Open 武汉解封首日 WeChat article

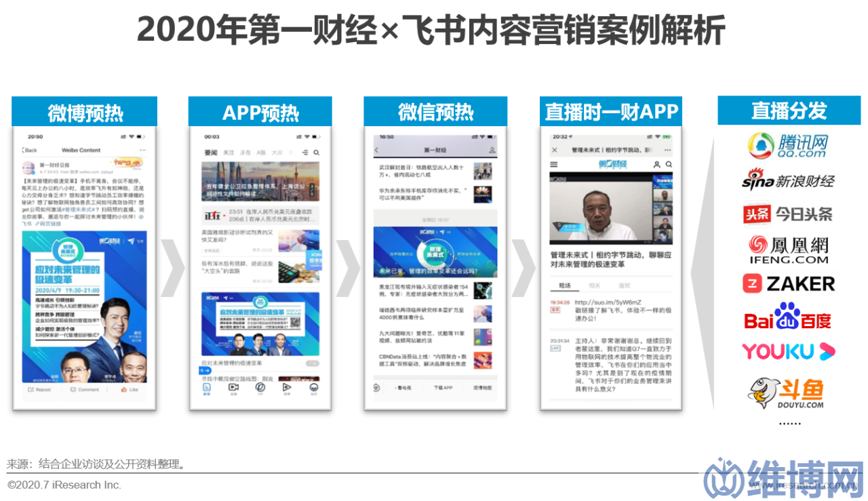tap(435, 170)
